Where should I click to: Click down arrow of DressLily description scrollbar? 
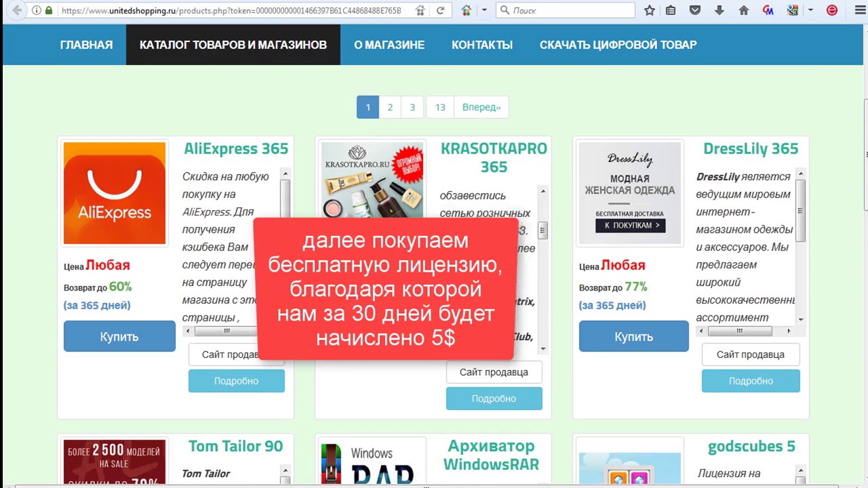tap(801, 319)
